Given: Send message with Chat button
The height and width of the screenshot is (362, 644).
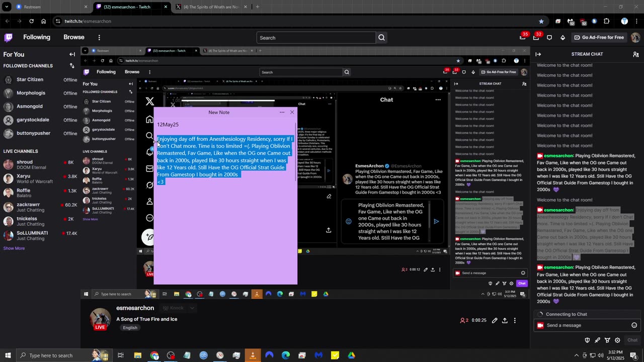Looking at the screenshot, I should point(632,340).
